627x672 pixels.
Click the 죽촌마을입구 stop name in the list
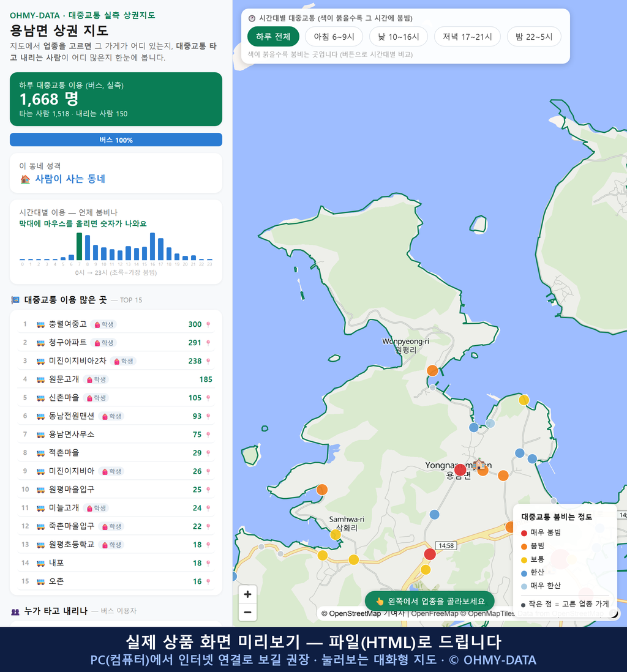[x=71, y=526]
